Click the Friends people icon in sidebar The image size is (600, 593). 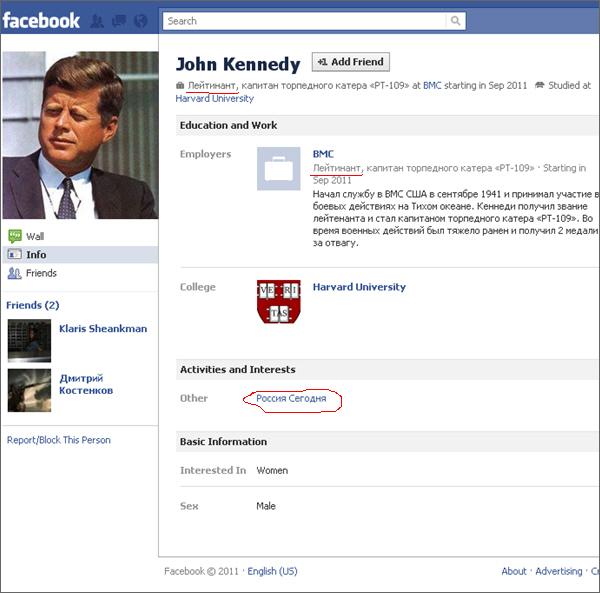point(15,273)
